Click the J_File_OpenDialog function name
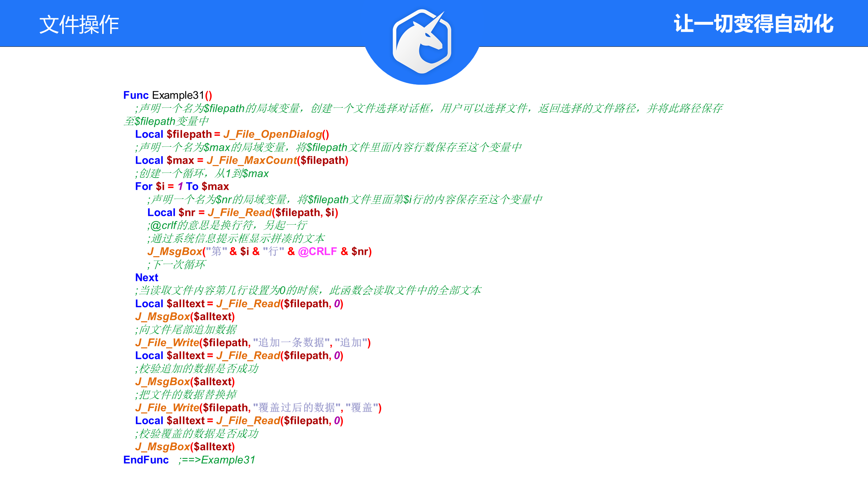868x488 pixels. coord(272,134)
